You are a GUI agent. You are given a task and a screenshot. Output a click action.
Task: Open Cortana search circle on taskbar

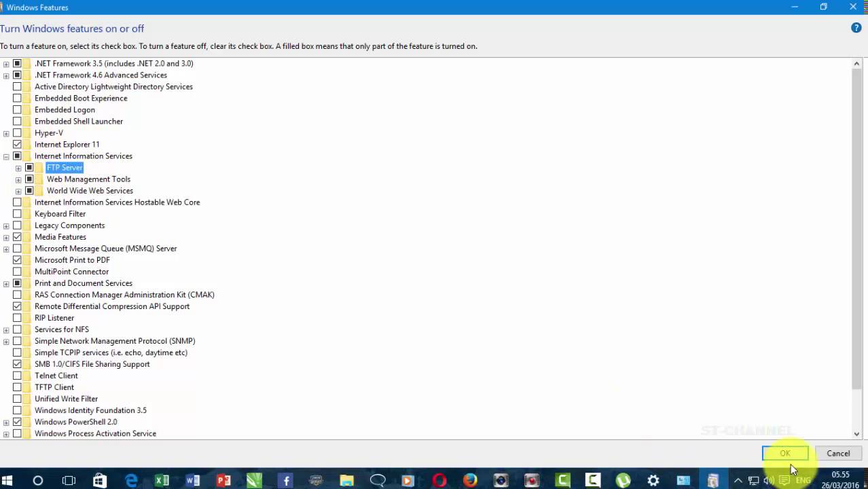pos(38,480)
